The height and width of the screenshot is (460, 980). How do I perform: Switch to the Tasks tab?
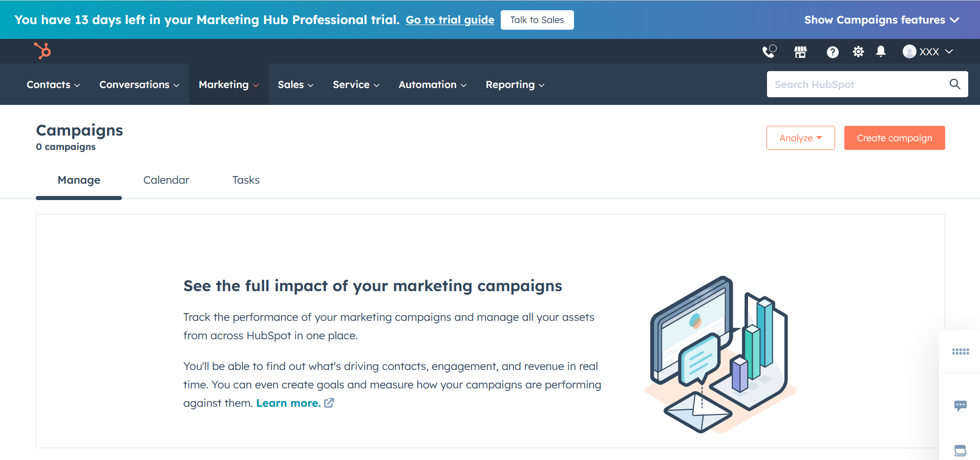(246, 180)
